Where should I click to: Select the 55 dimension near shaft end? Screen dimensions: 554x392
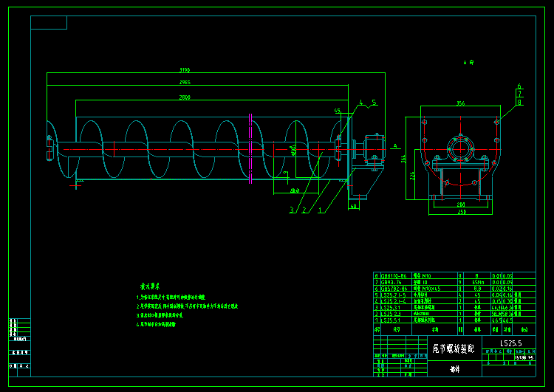click(x=338, y=111)
